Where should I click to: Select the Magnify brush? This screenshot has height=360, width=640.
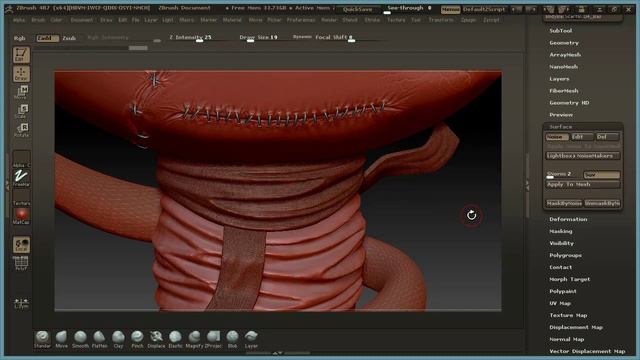(x=194, y=339)
